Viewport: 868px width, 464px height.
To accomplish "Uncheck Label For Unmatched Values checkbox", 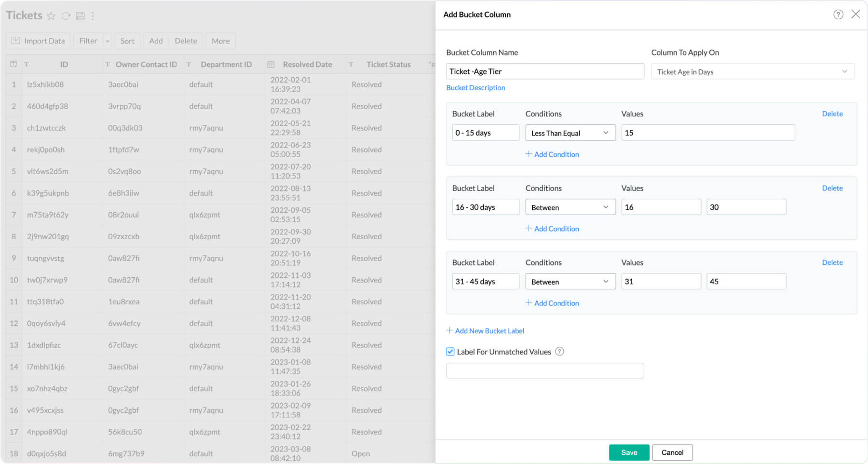I will coord(450,352).
